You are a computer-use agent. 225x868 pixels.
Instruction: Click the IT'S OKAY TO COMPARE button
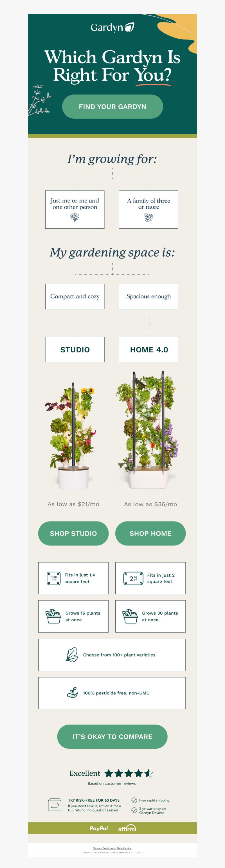(x=112, y=737)
